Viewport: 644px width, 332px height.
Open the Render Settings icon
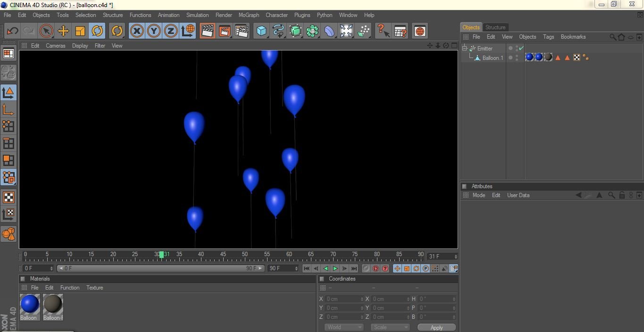(x=242, y=31)
